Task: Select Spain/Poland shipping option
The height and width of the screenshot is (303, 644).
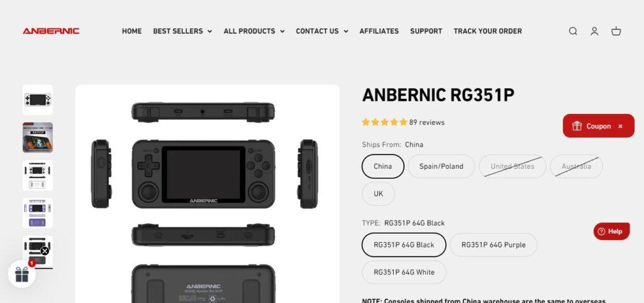Action: tap(441, 166)
